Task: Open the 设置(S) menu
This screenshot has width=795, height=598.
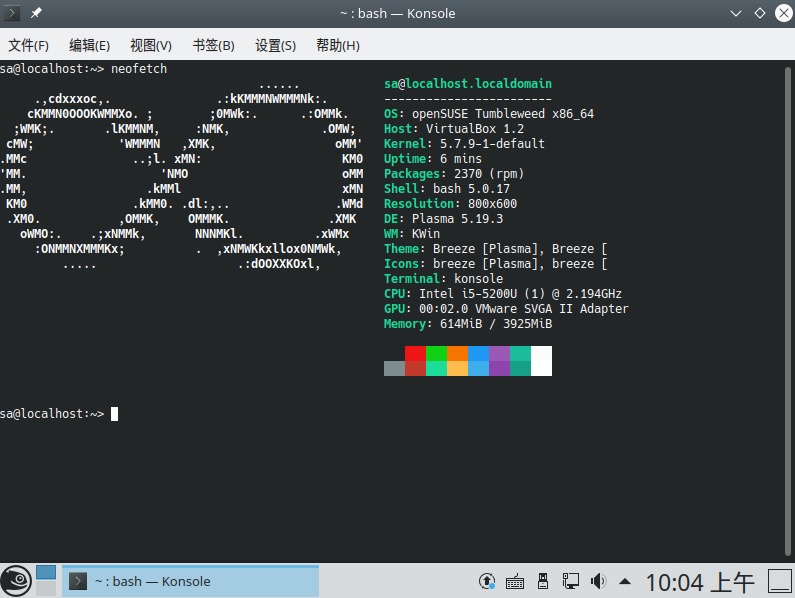Action: pyautogui.click(x=275, y=46)
